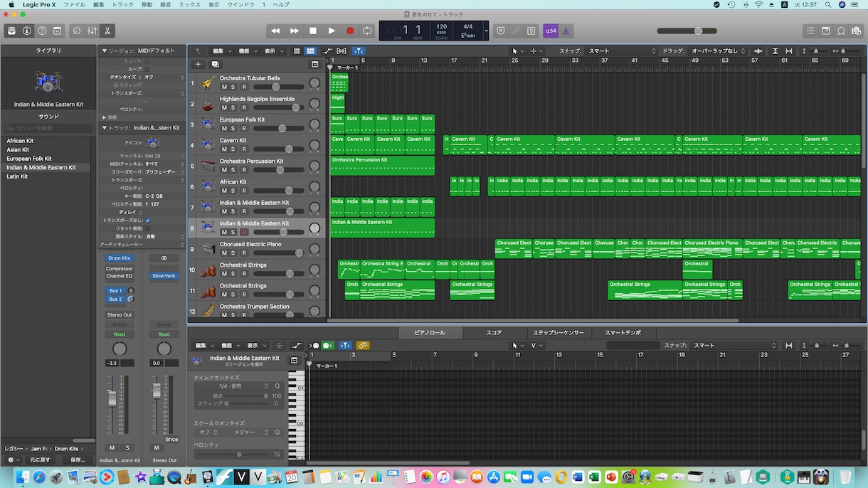
Task: Open the Editors scissors button
Action: click(107, 31)
